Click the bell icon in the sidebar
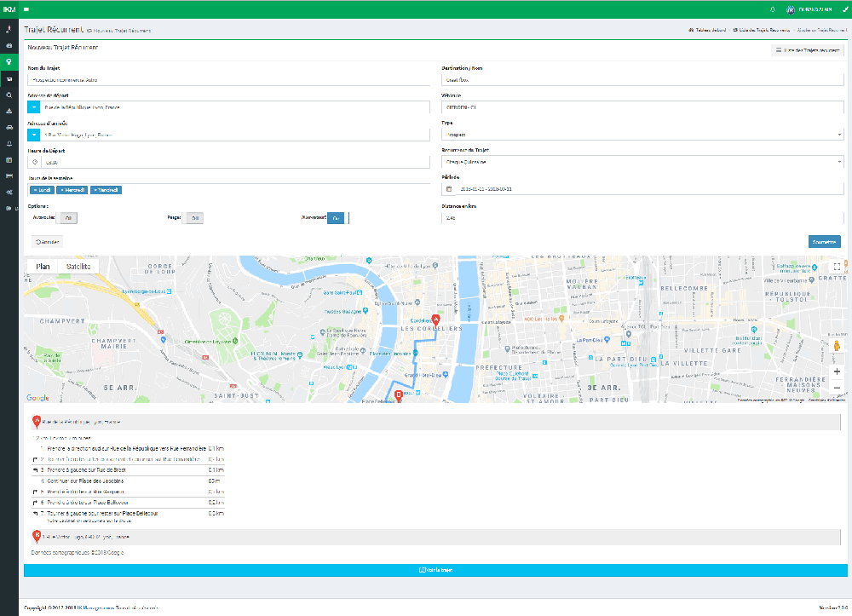The height and width of the screenshot is (616, 852). [9, 143]
